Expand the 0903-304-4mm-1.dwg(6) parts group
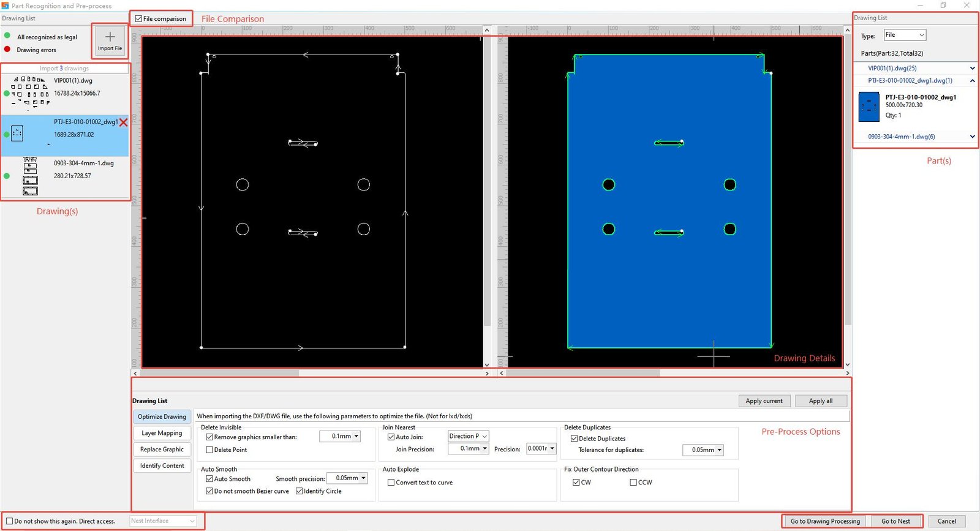 coord(972,137)
